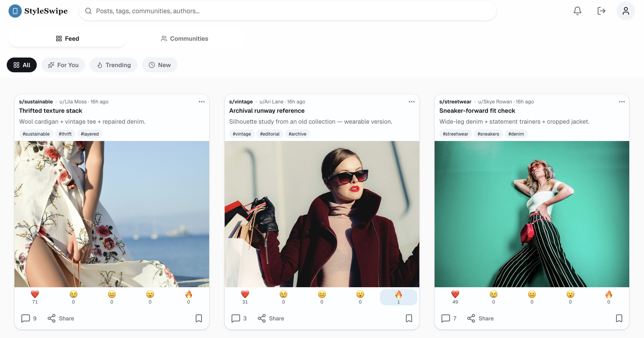Bookmark the Sneaker-forward fit check post
Viewport: 644px width, 338px height.
point(619,318)
